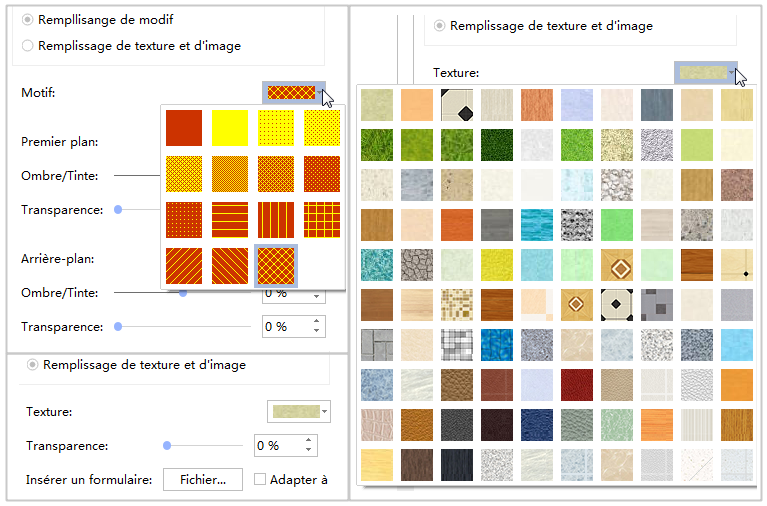
Task: Select the black diamond tile texture in top row
Action: coord(457,105)
